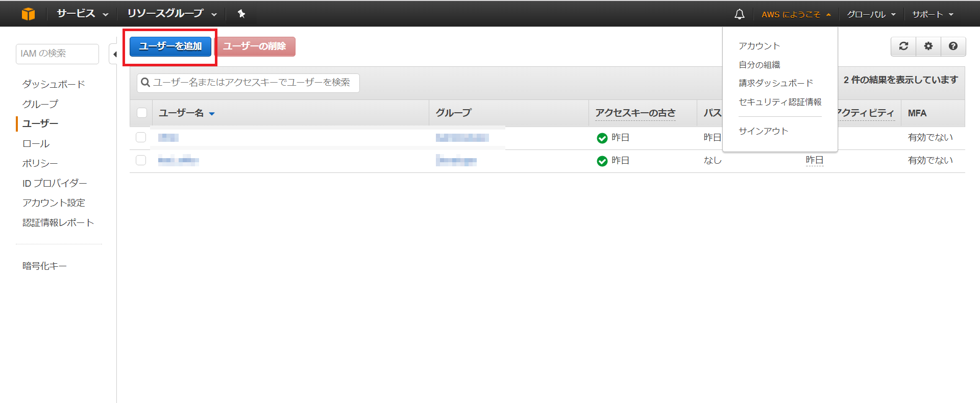980x403 pixels.
Task: Click 有効でない in first user row
Action: [x=930, y=137]
